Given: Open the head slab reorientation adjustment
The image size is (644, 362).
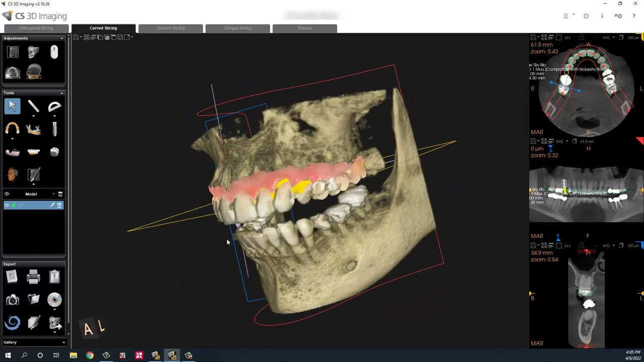Looking at the screenshot, I should pos(33,72).
